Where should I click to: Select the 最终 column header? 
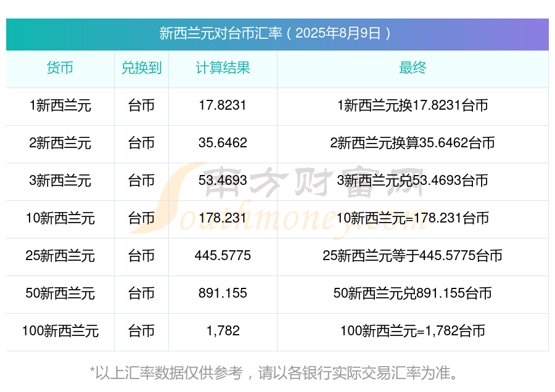point(413,68)
